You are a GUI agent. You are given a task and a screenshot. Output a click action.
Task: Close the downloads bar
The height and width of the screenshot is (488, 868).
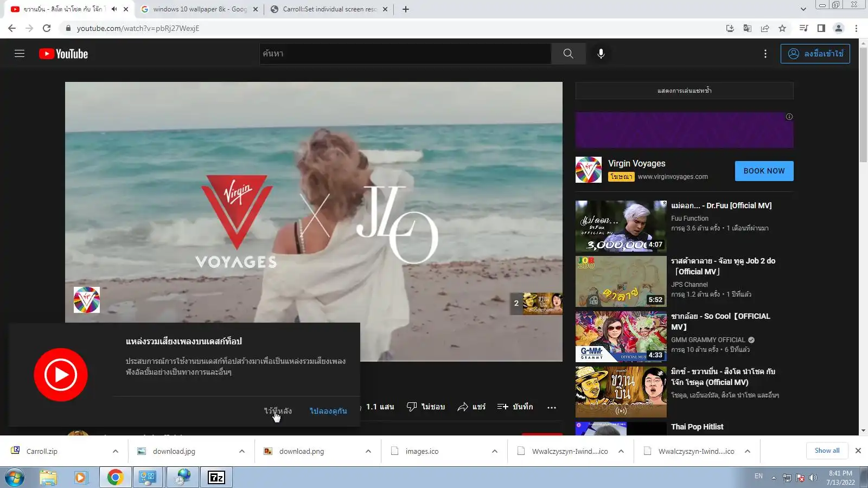pos(858,451)
